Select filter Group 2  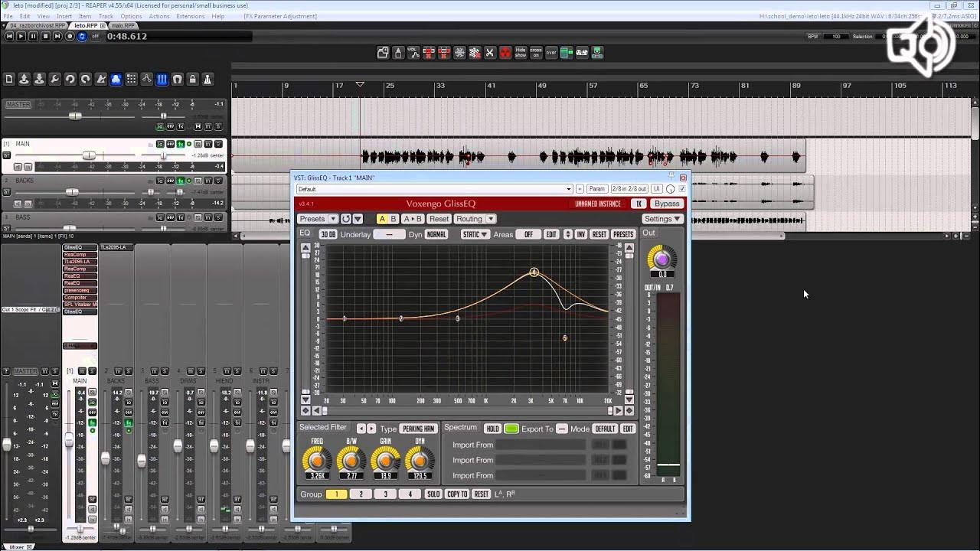click(361, 494)
